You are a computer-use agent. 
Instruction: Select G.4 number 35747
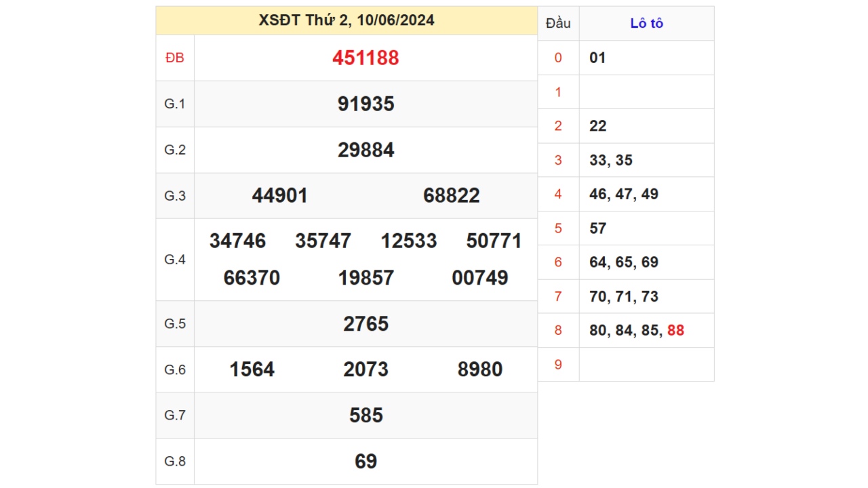coord(323,241)
